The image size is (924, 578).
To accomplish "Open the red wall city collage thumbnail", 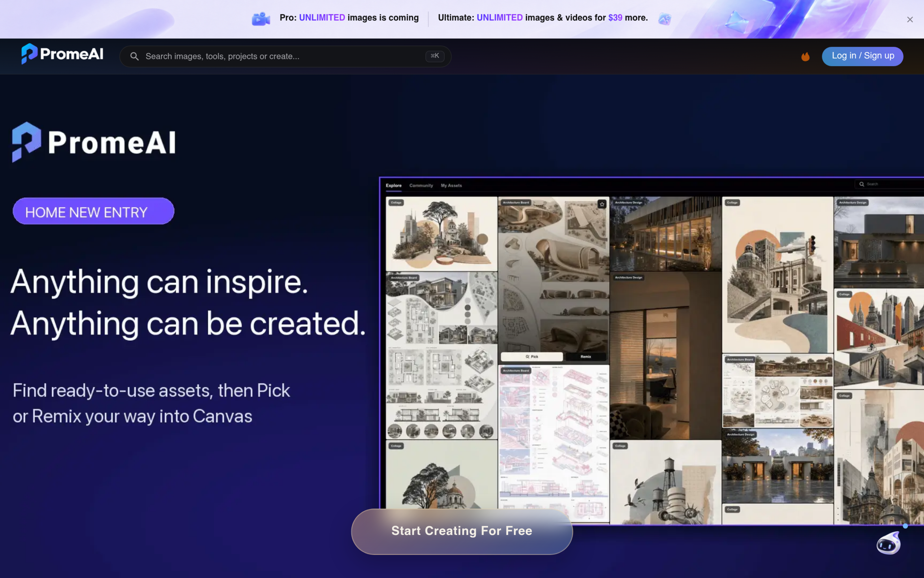I will click(879, 339).
